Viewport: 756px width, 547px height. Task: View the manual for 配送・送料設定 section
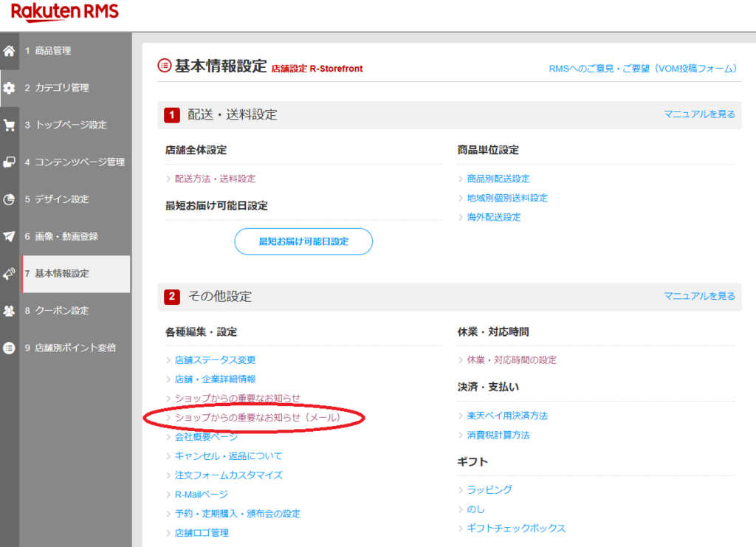(x=699, y=114)
